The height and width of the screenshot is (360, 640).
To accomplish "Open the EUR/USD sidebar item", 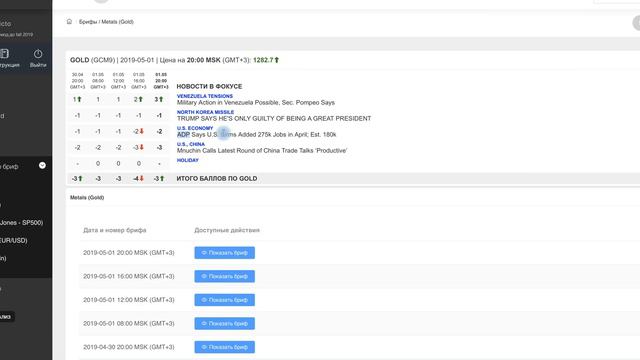I will pos(13,240).
